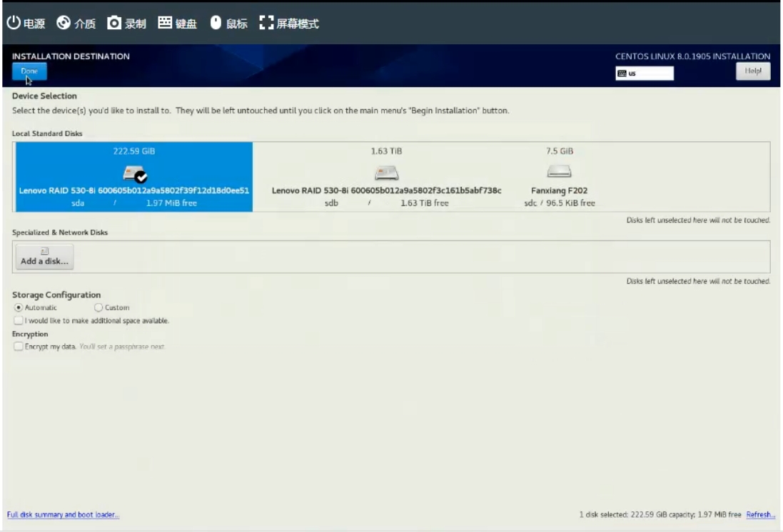Click the Lenovo RAID ...d0ee51 disk name

(x=133, y=190)
